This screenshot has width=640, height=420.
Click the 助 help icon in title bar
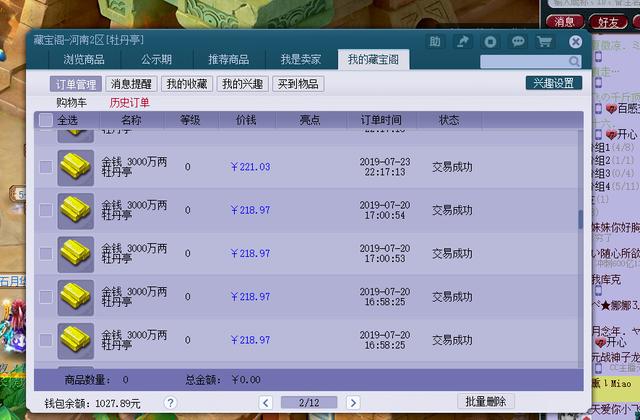point(435,42)
